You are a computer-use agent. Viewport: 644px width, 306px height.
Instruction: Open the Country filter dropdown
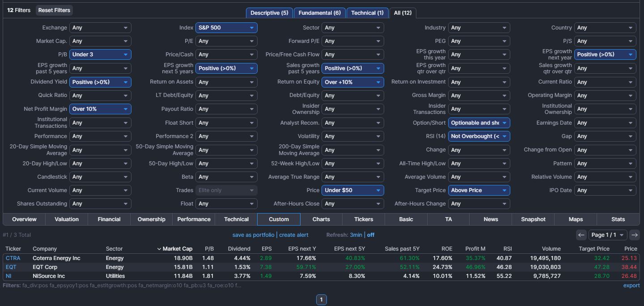[x=605, y=28]
